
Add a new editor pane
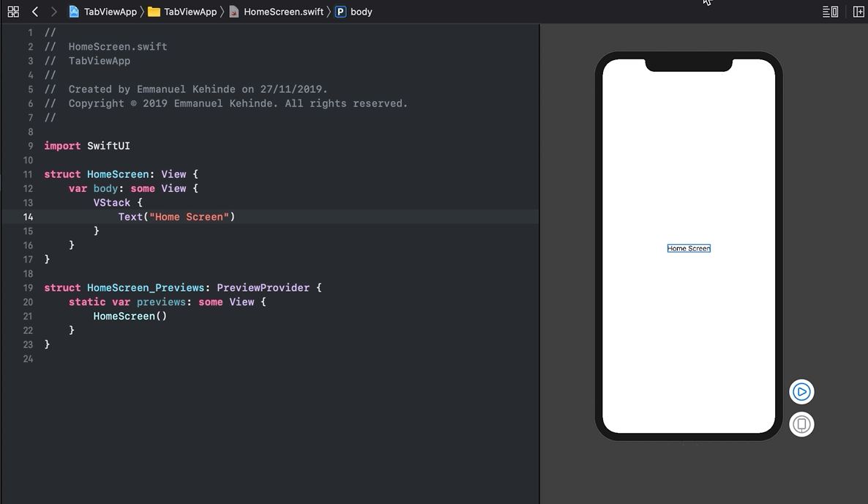[x=858, y=12]
